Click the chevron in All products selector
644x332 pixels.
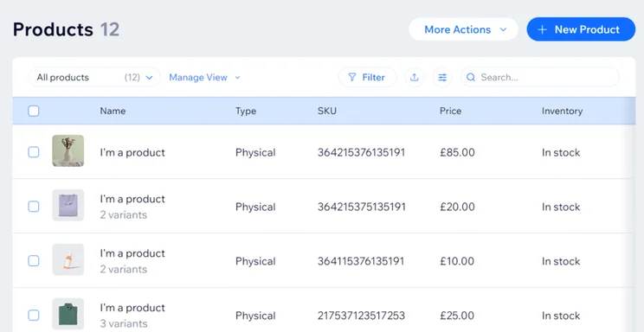(149, 78)
